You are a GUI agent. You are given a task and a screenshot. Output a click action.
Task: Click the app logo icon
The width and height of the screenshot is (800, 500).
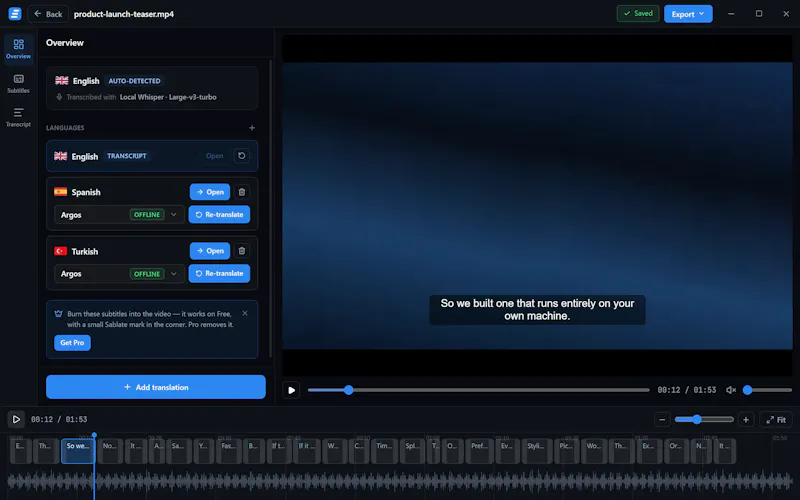[x=15, y=14]
